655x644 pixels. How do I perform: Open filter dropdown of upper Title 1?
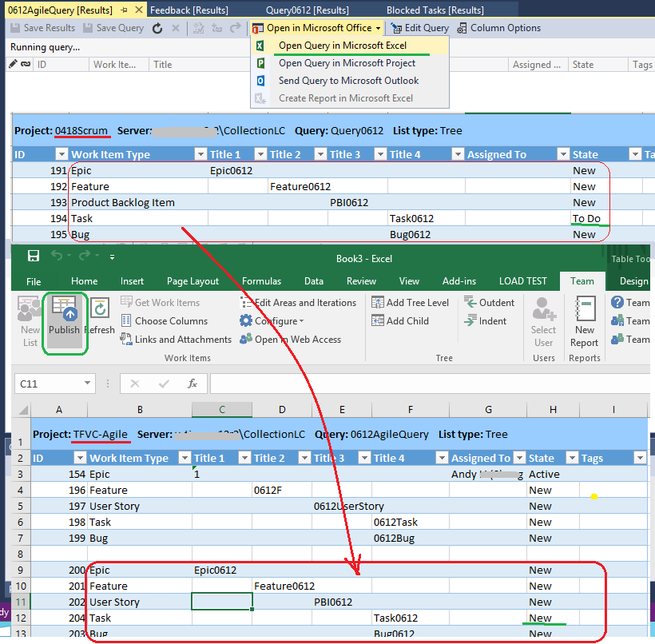[x=260, y=155]
